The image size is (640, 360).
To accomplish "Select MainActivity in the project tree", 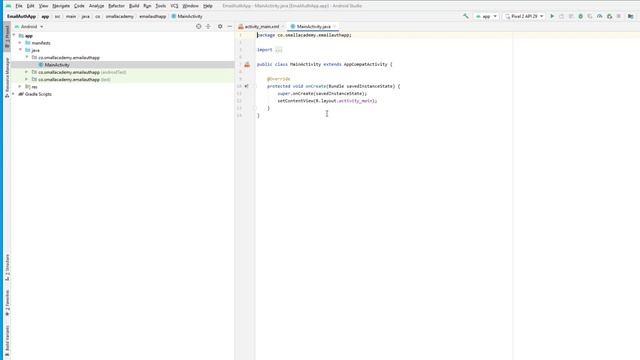I will point(123,65).
